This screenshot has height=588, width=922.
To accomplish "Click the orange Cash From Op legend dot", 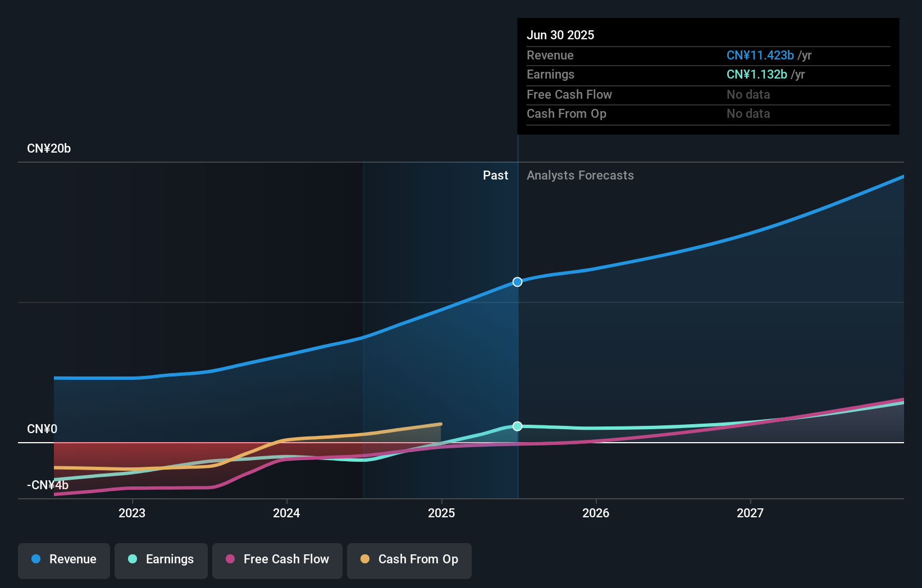I will click(364, 559).
